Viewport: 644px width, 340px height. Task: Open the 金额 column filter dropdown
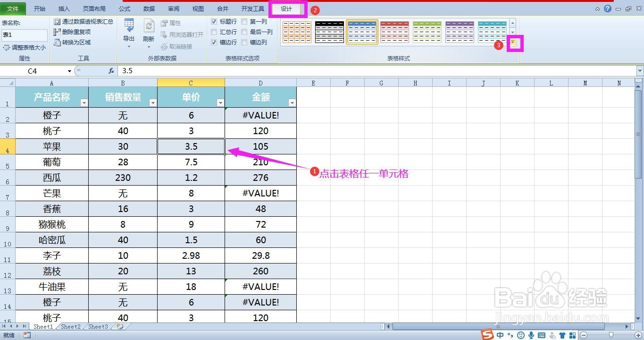[x=292, y=102]
